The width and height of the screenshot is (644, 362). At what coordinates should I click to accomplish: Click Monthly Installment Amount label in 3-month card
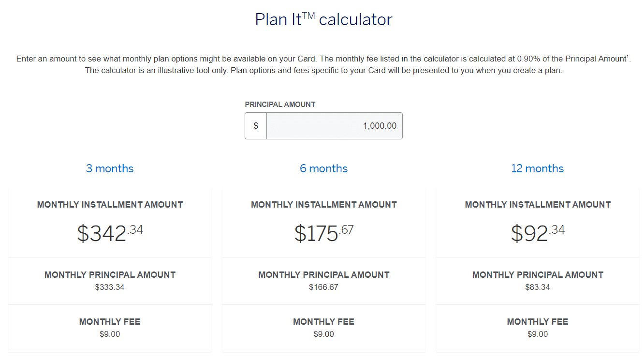click(110, 205)
